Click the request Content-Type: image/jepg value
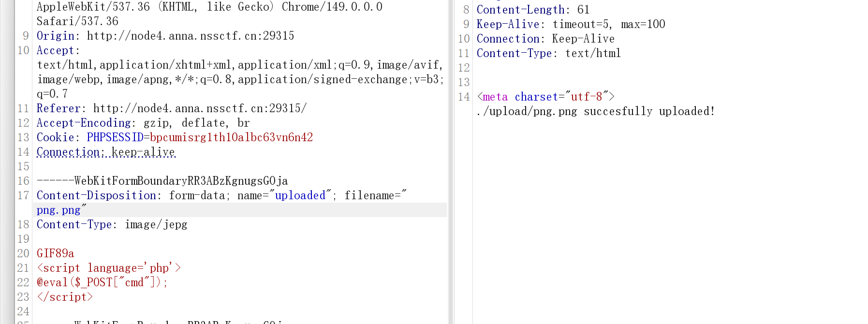868x324 pixels. [x=156, y=224]
